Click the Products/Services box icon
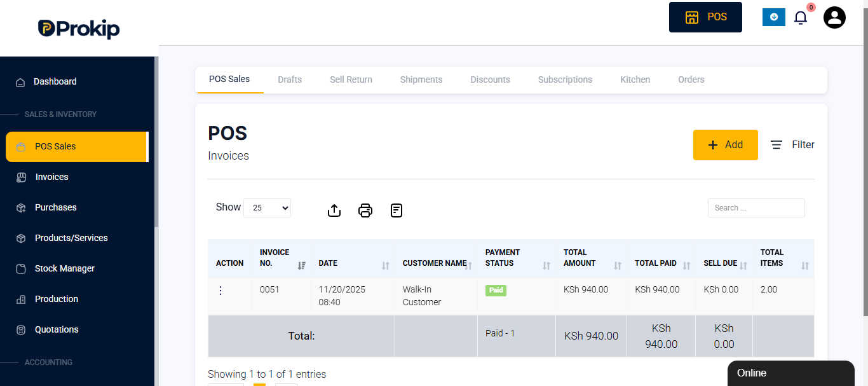 pos(21,238)
